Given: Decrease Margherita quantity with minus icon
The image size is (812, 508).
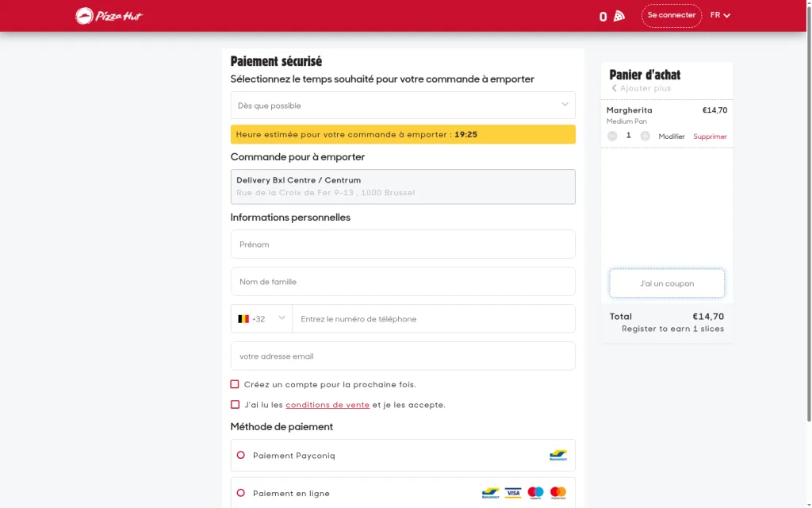Looking at the screenshot, I should [612, 136].
